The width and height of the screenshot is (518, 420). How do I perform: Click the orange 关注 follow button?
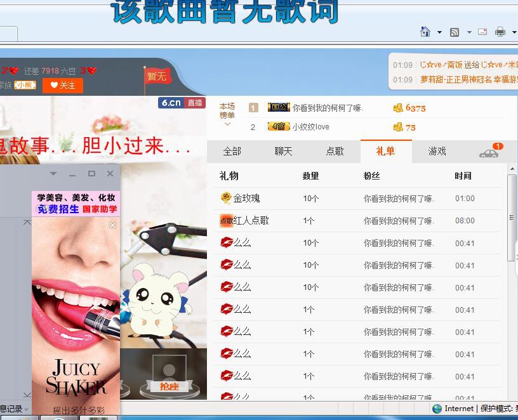(x=63, y=86)
